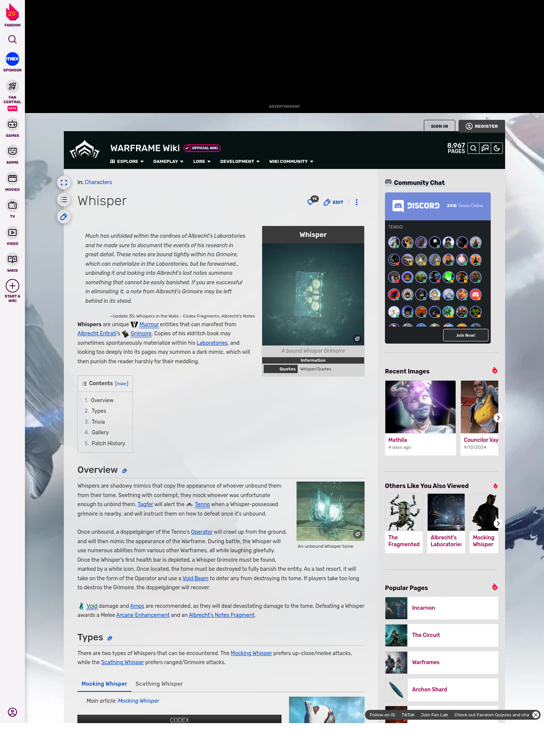The height and width of the screenshot is (756, 544).
Task: Open the user profile icon in sidebar
Action: coord(12,712)
